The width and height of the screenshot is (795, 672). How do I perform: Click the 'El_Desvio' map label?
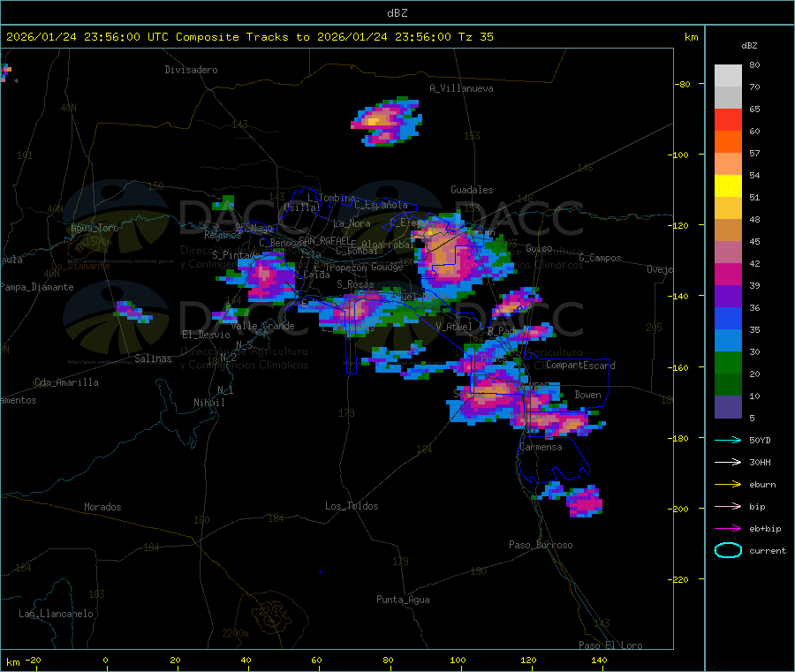(x=206, y=335)
